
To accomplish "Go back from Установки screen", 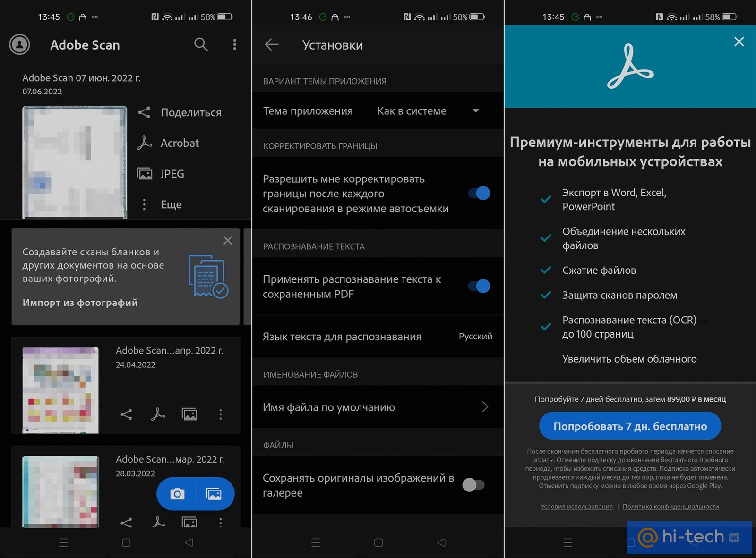I will 272,45.
